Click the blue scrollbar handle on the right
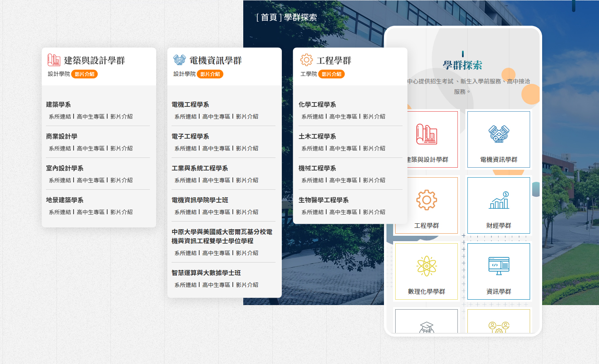The width and height of the screenshot is (599, 364). tap(536, 190)
